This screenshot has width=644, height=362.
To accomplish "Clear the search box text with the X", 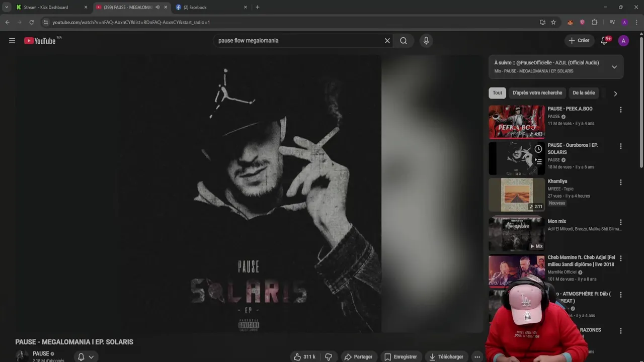I will click(387, 41).
